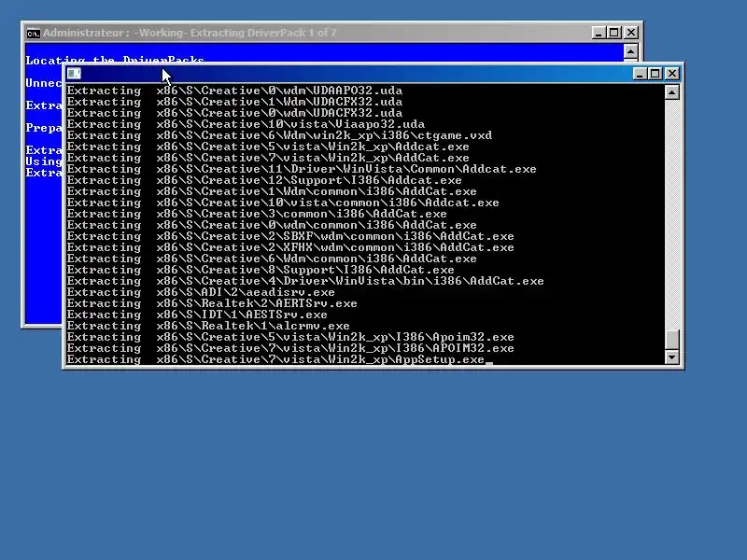Click line 'Creative\12\Support\I386\Addcat.exe'
The width and height of the screenshot is (747, 560).
(x=264, y=180)
